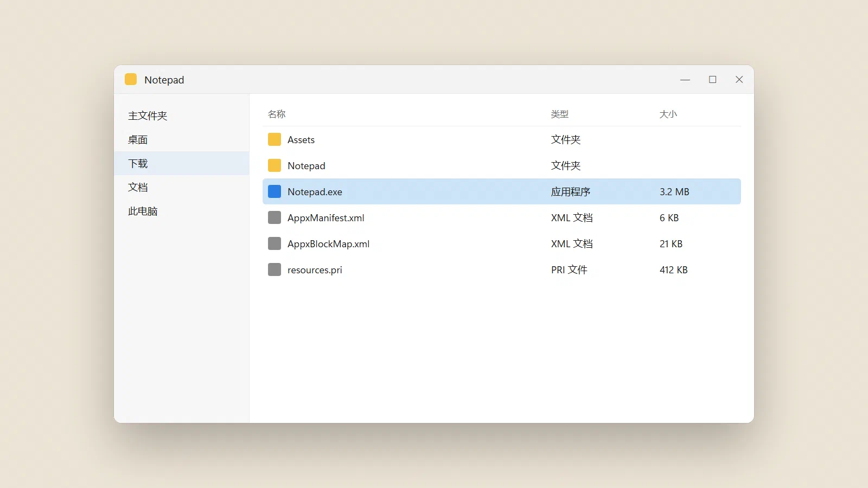Image resolution: width=868 pixels, height=488 pixels.
Task: Click the resources.pri file icon
Action: pos(275,269)
